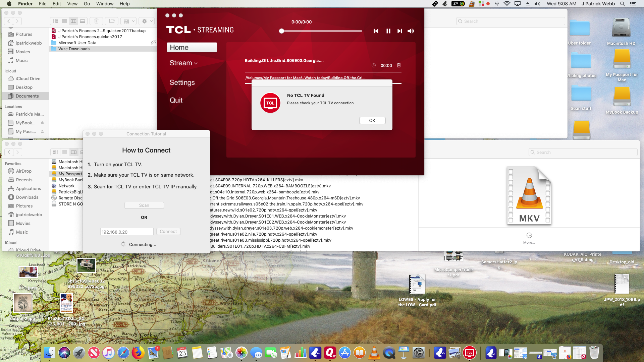Focus the 192.168.0.20 IP address field
Image resolution: width=644 pixels, height=362 pixels.
(127, 232)
